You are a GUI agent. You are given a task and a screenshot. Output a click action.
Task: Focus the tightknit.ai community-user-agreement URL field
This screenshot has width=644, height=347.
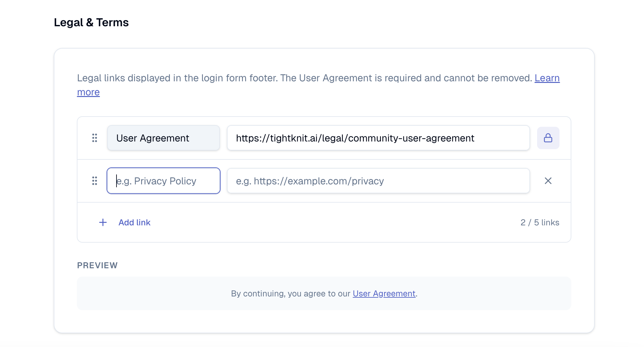click(378, 138)
